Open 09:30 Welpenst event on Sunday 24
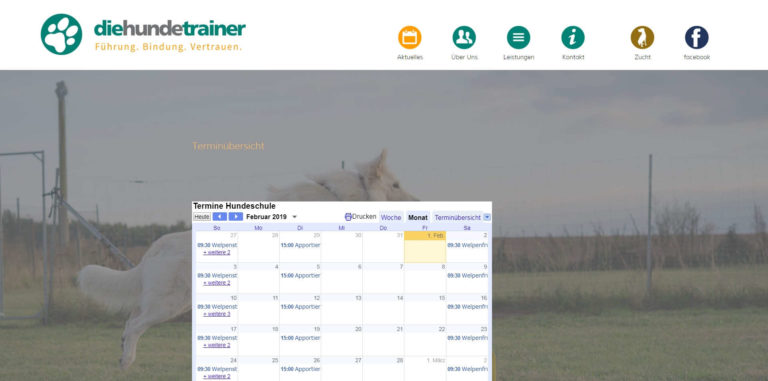The width and height of the screenshot is (768, 381). tap(217, 369)
